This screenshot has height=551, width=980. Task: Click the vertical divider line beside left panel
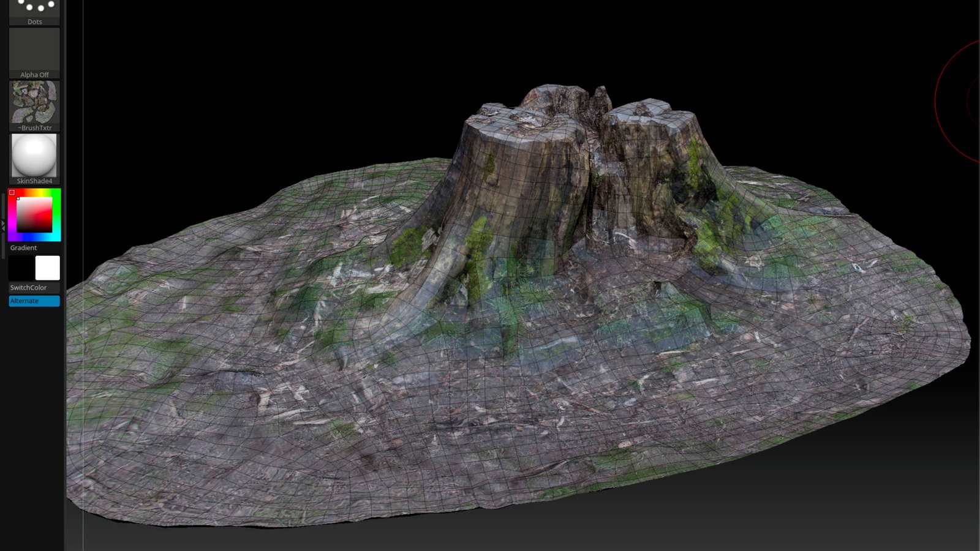(x=83, y=275)
